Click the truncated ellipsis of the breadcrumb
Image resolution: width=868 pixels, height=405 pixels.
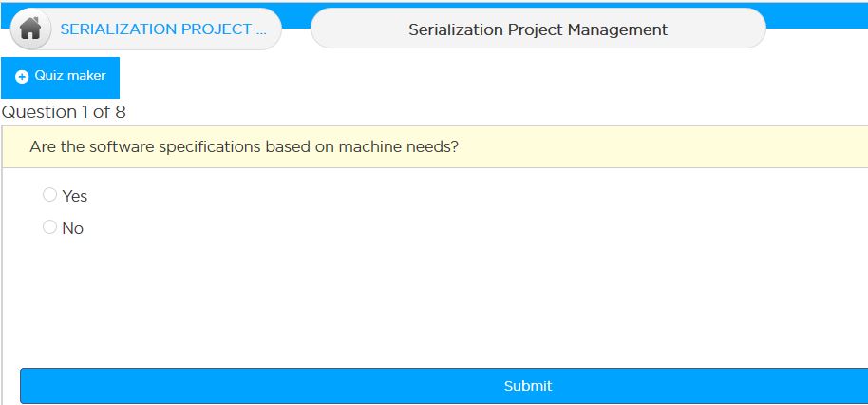(261, 33)
